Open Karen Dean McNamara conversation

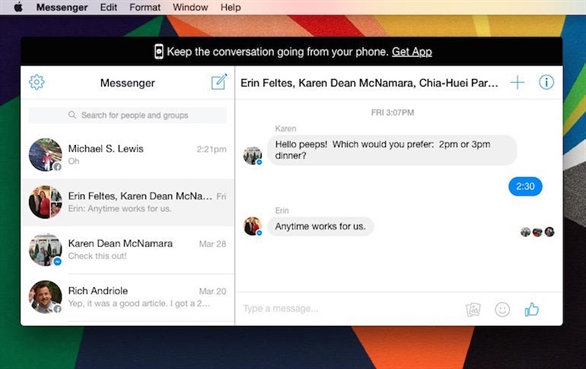(x=128, y=249)
